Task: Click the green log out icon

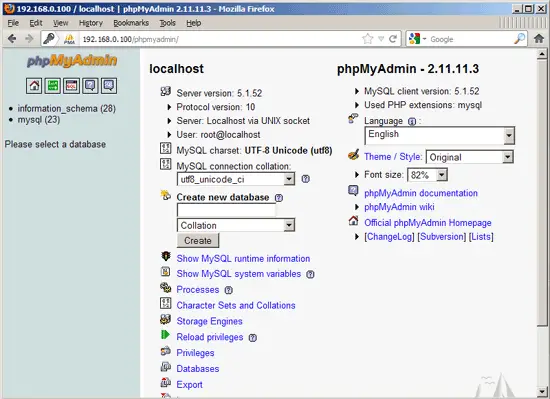Action: pyautogui.click(x=53, y=86)
